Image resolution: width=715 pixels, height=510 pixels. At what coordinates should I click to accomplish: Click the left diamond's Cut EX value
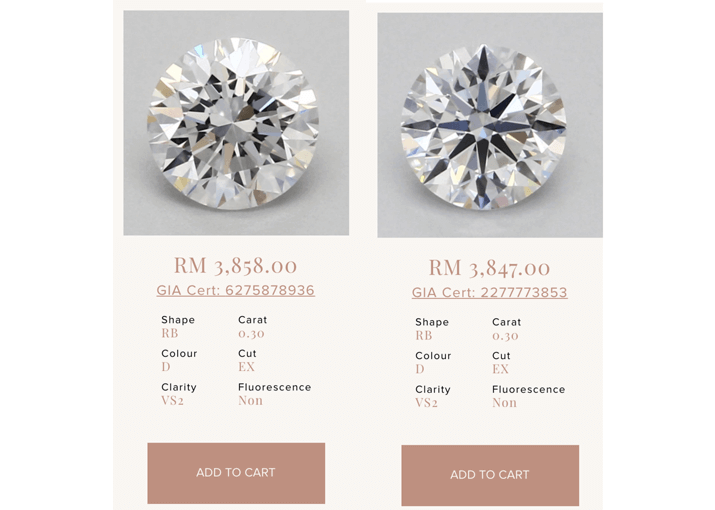[246, 367]
